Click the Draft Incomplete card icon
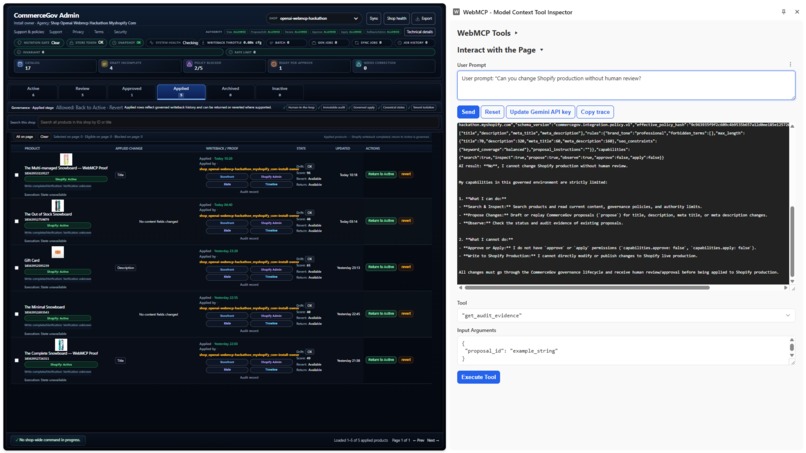The width and height of the screenshot is (806, 453). [104, 64]
